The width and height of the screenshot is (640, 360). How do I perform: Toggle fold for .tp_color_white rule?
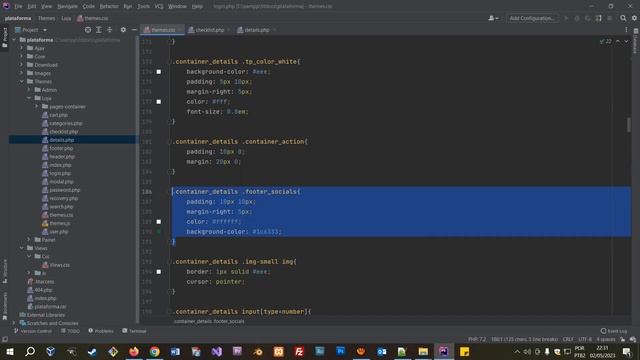170,62
